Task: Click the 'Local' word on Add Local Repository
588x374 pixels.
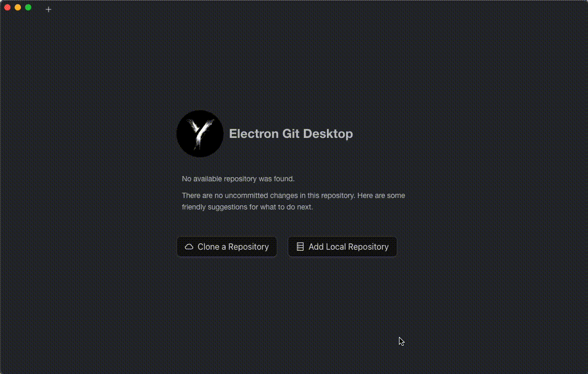Action: click(x=336, y=247)
